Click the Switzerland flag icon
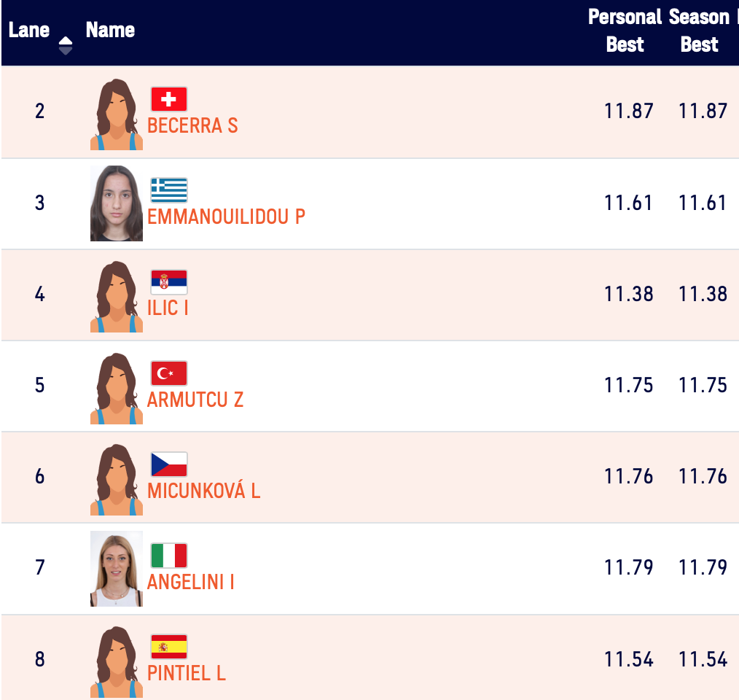Viewport: 739px width, 700px height. [x=169, y=99]
